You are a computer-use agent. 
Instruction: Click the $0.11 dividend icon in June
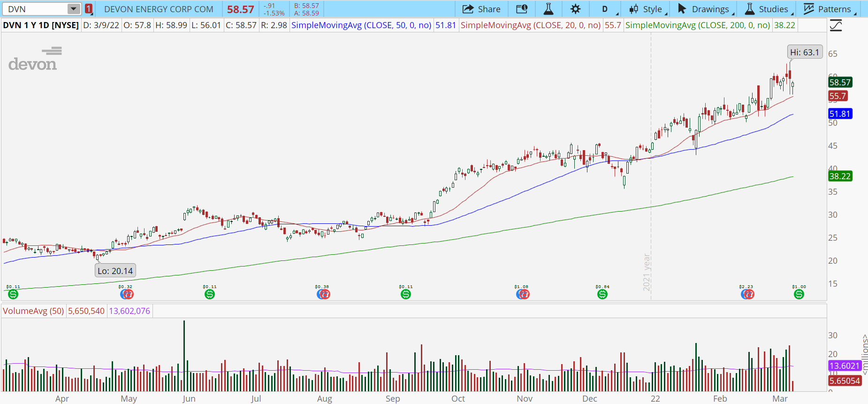point(210,294)
